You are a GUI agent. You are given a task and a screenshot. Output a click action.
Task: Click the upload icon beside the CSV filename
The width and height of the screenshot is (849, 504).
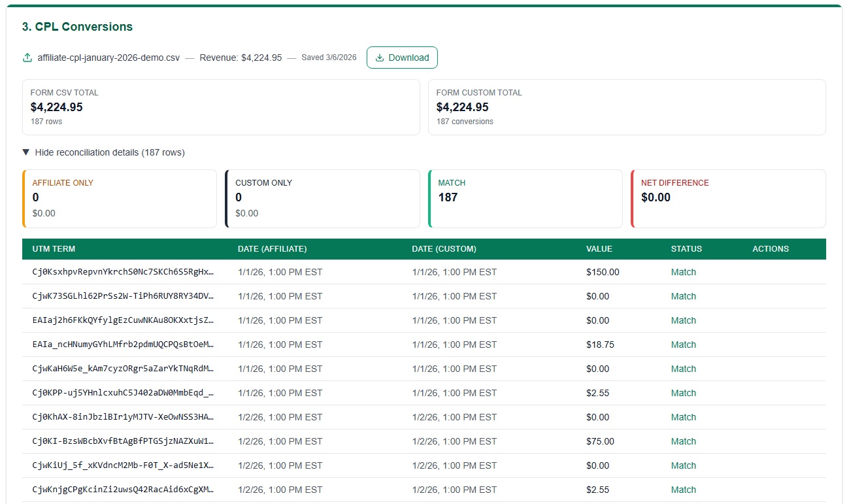tap(27, 58)
